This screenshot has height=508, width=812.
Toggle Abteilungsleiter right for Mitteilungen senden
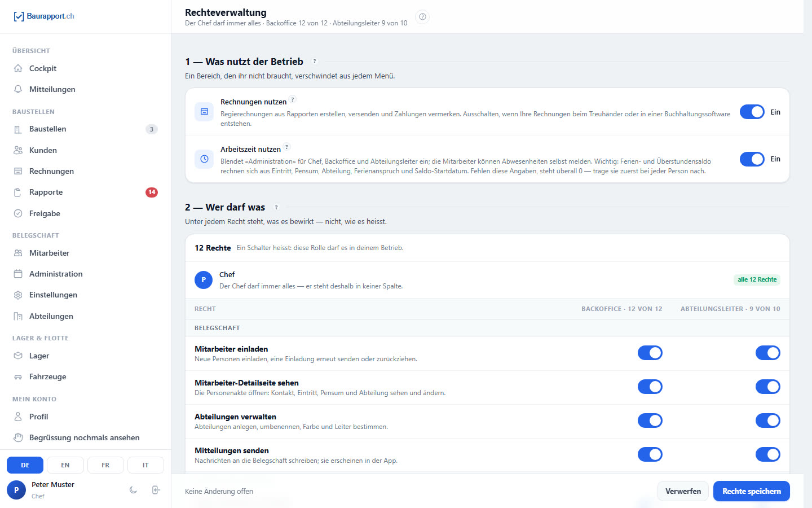(x=768, y=454)
